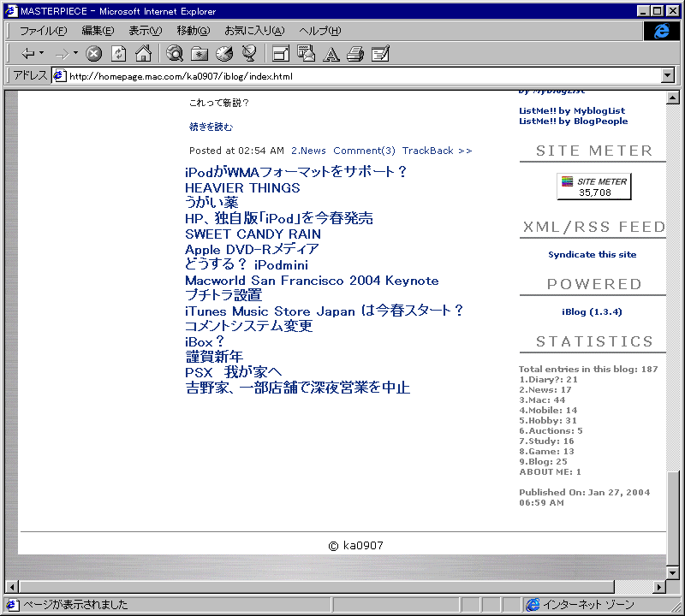The image size is (685, 616).
Task: Open the Search toolbar button
Action: [175, 54]
